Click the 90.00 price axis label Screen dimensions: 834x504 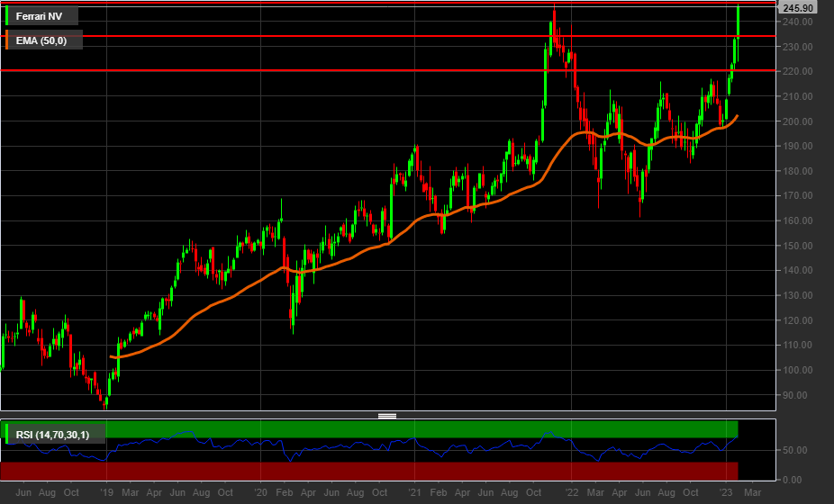[x=795, y=395]
